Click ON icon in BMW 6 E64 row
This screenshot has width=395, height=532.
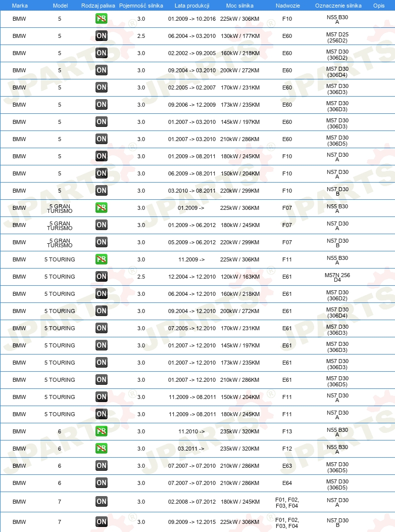(102, 483)
